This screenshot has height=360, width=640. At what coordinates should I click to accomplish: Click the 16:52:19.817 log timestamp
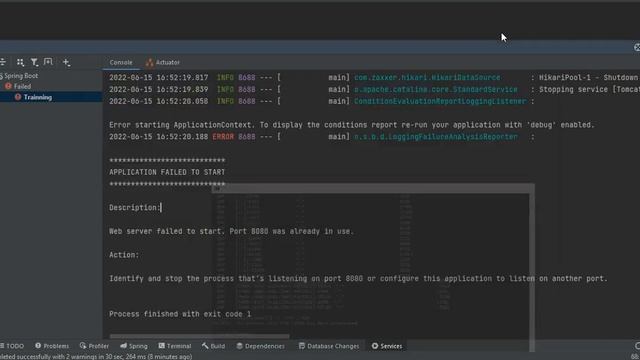tap(158, 78)
